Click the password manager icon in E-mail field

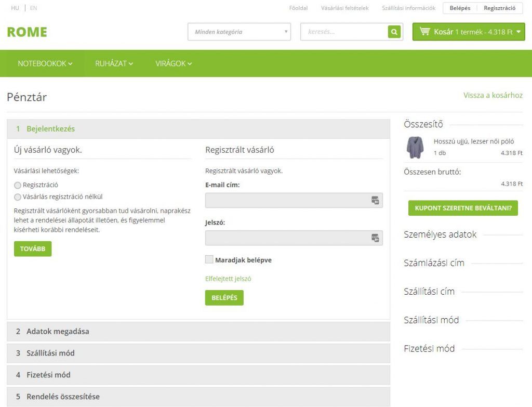coord(375,200)
